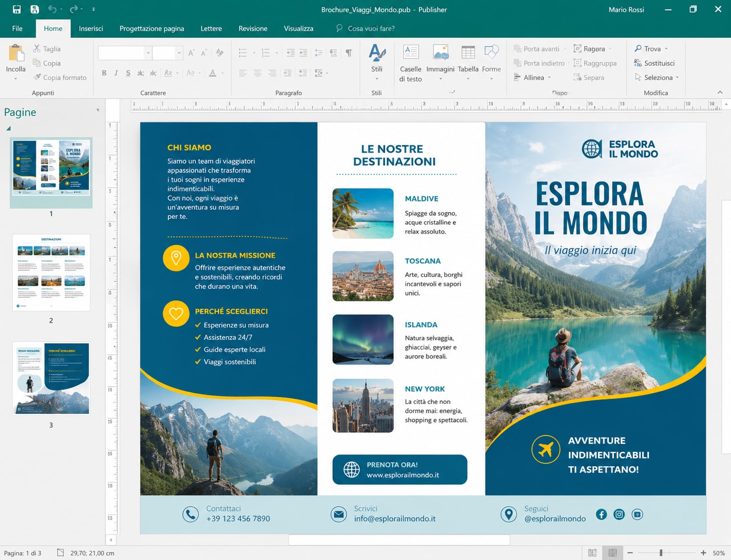Select Copia formato painter
Viewport: 731px width, 560px height.
point(60,77)
